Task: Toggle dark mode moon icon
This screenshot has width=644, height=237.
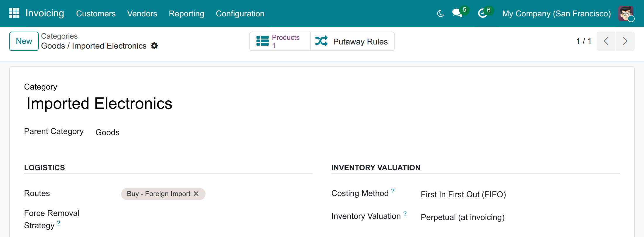Action: (440, 13)
